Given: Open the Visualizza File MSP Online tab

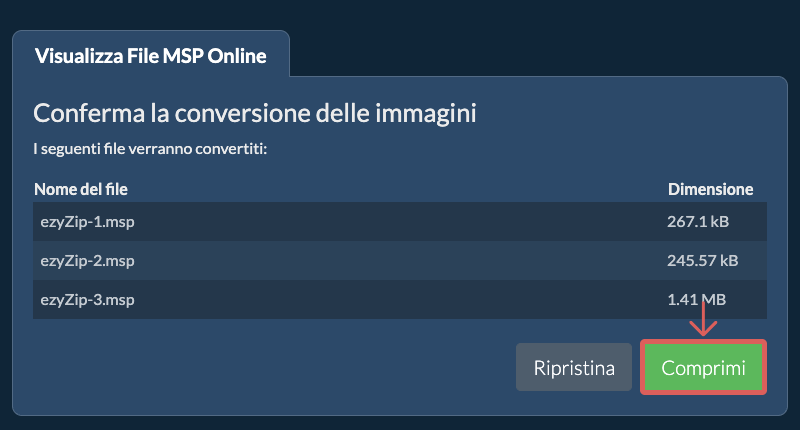Looking at the screenshot, I should [x=151, y=56].
